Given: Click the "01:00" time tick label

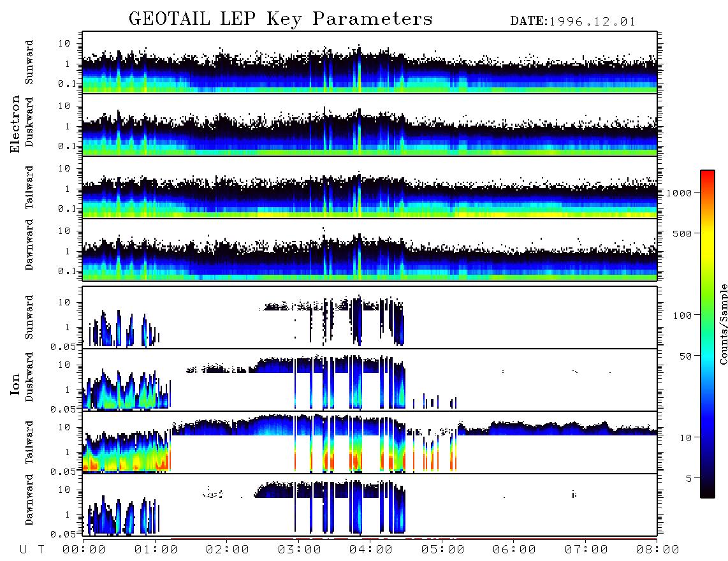Looking at the screenshot, I should (x=156, y=550).
